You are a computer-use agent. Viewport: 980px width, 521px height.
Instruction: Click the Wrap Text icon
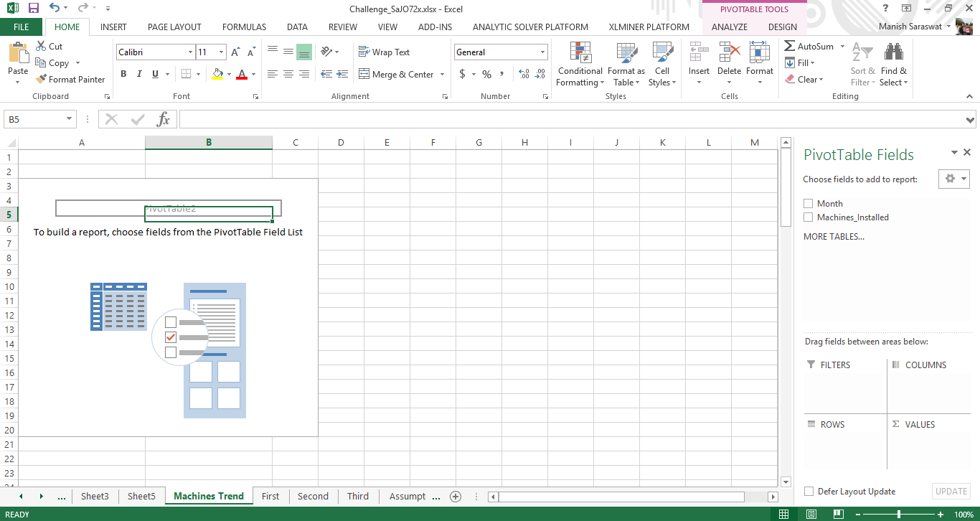coord(364,52)
